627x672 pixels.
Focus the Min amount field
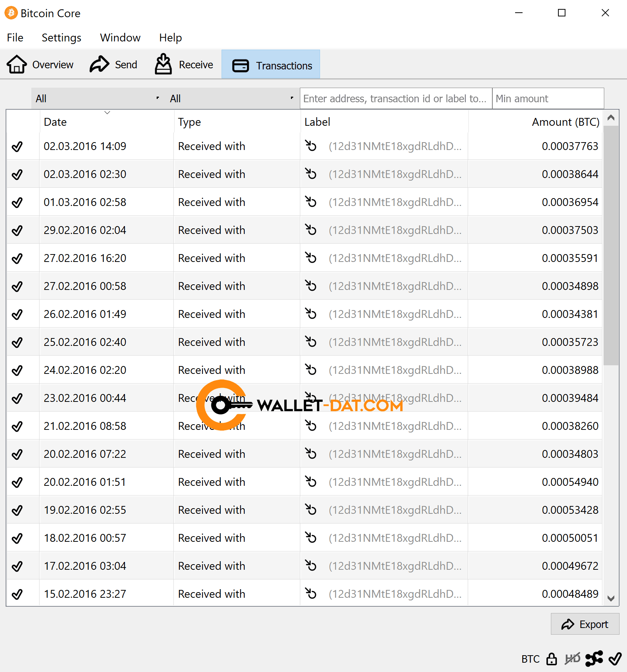tap(548, 99)
